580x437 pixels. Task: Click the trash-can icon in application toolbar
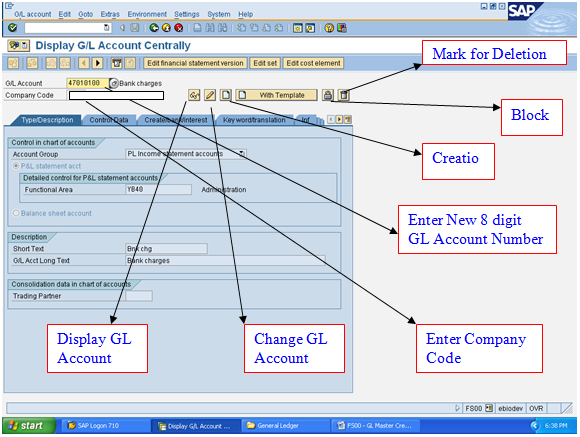[x=117, y=63]
